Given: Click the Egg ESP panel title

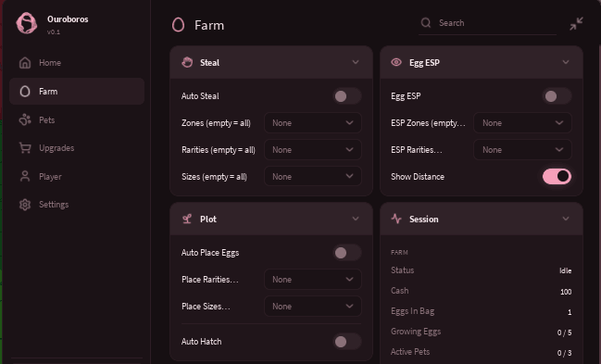Looking at the screenshot, I should 424,63.
